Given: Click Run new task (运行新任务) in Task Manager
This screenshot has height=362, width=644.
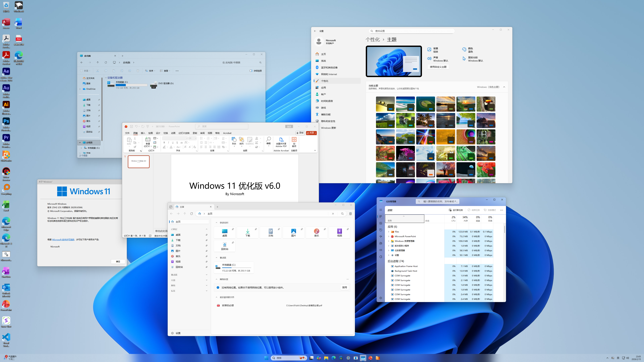Looking at the screenshot, I should pos(456,210).
